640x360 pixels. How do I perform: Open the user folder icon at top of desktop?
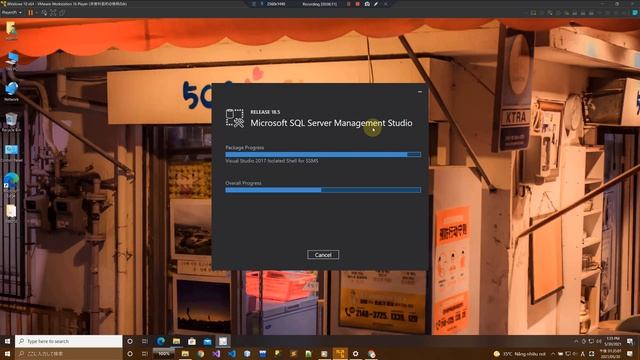[x=11, y=31]
